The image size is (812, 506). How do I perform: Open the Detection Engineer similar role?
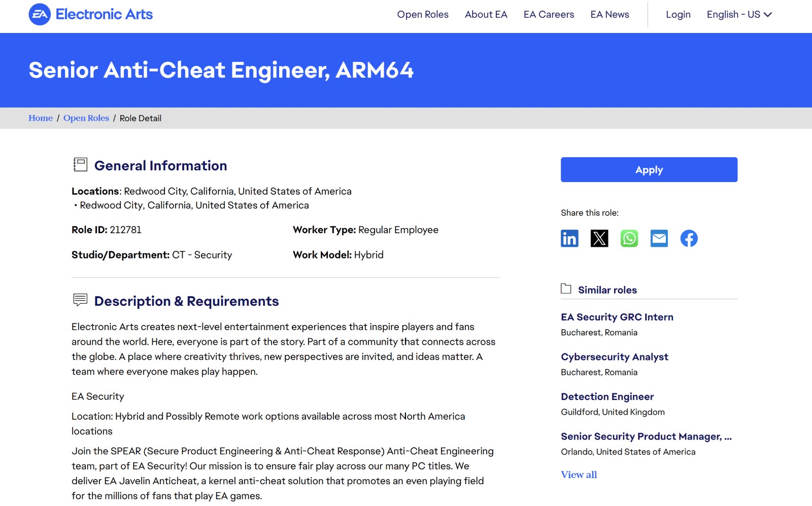click(x=607, y=396)
